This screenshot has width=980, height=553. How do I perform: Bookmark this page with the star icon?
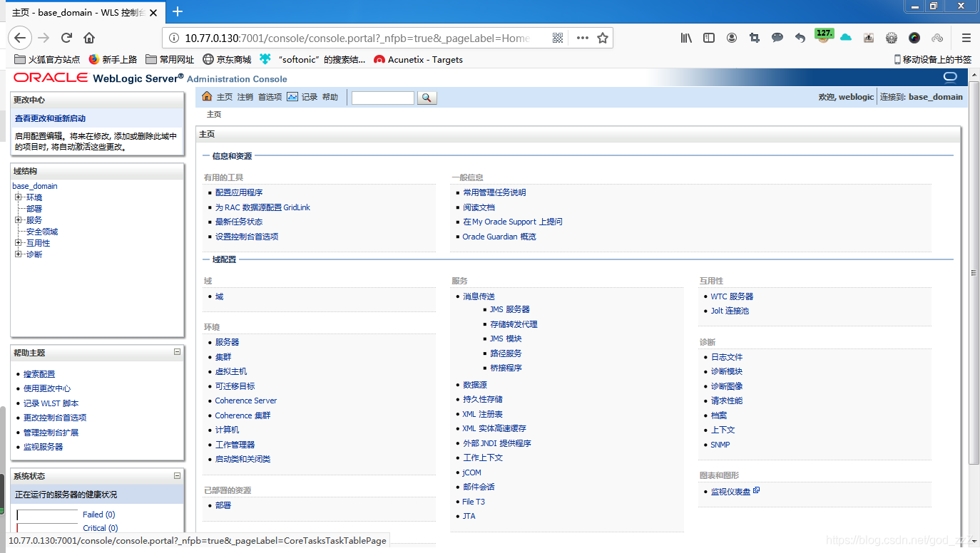603,38
